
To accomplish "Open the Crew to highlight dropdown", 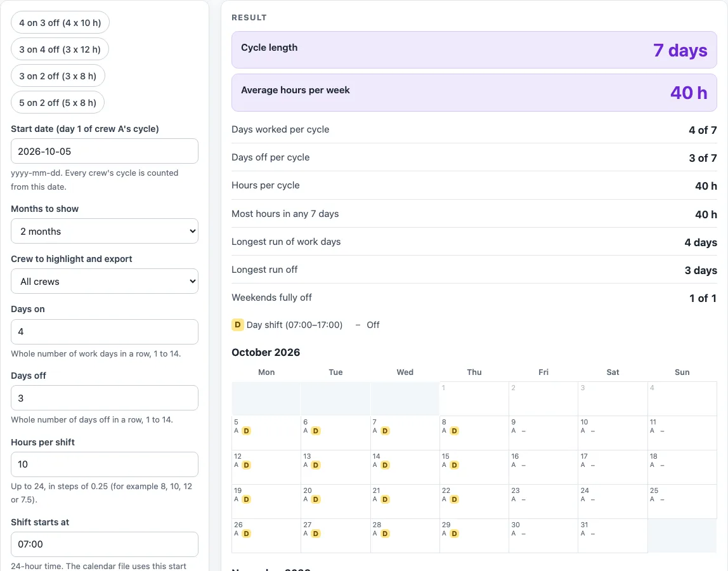I will pyautogui.click(x=105, y=281).
